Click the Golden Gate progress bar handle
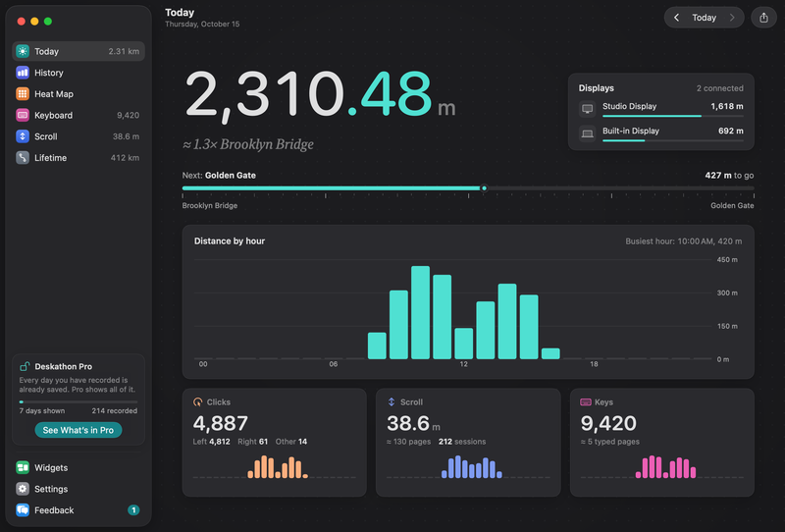 coord(484,188)
